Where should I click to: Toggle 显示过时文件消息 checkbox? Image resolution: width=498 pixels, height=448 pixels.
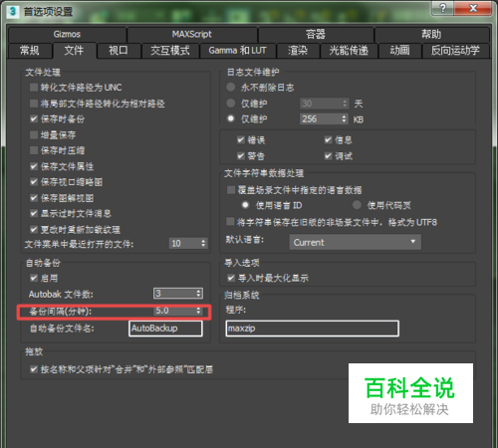[34, 213]
